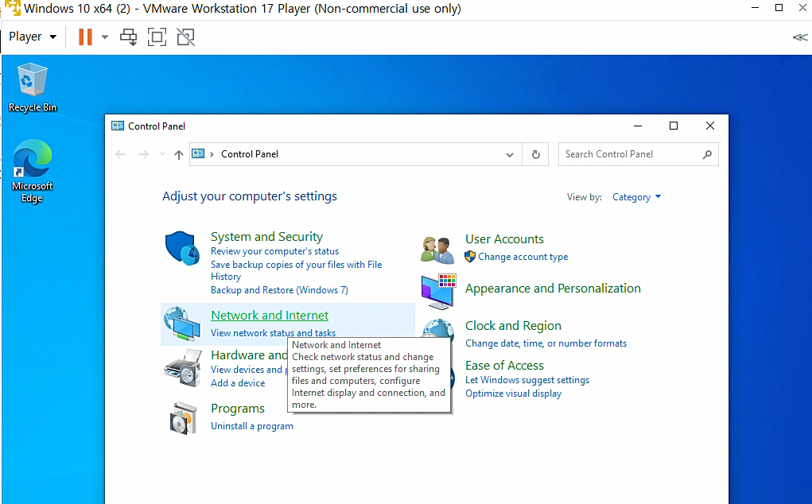
Task: Click Appearance and Personalization monitor icon
Action: coord(438,291)
